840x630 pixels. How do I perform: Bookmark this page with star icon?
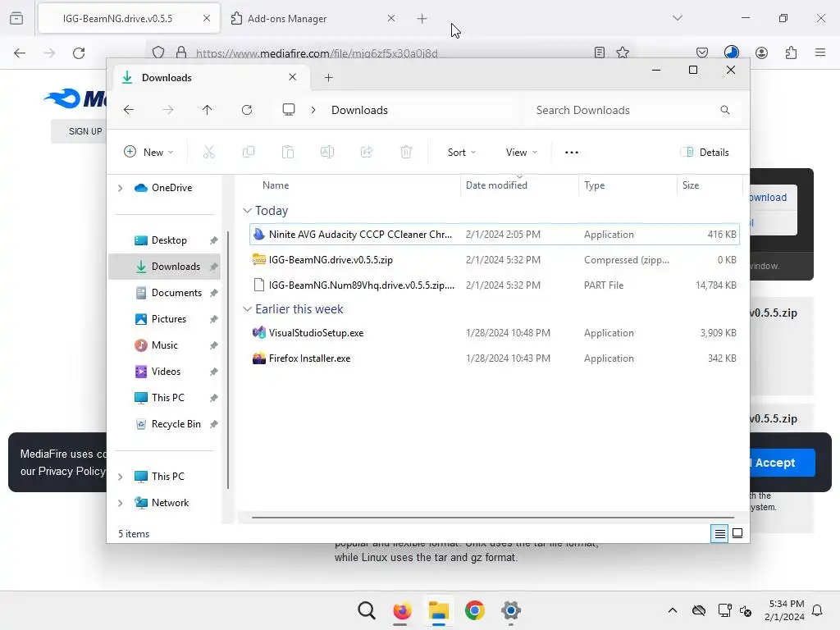(623, 52)
